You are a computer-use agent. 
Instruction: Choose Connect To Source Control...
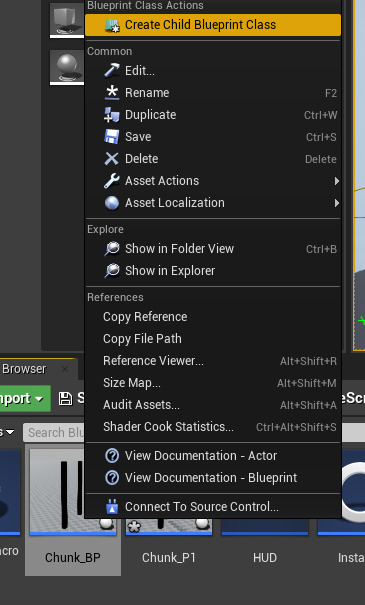(x=213, y=507)
